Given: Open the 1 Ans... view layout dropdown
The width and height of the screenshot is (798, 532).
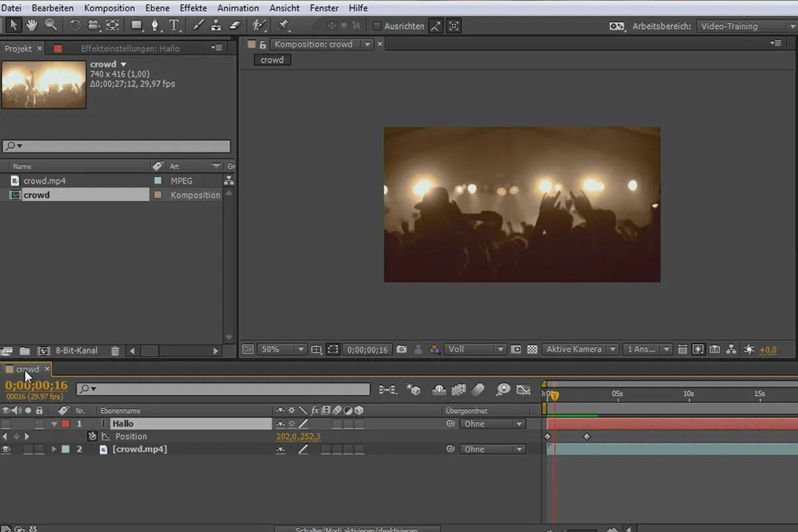Looking at the screenshot, I should pos(648,349).
